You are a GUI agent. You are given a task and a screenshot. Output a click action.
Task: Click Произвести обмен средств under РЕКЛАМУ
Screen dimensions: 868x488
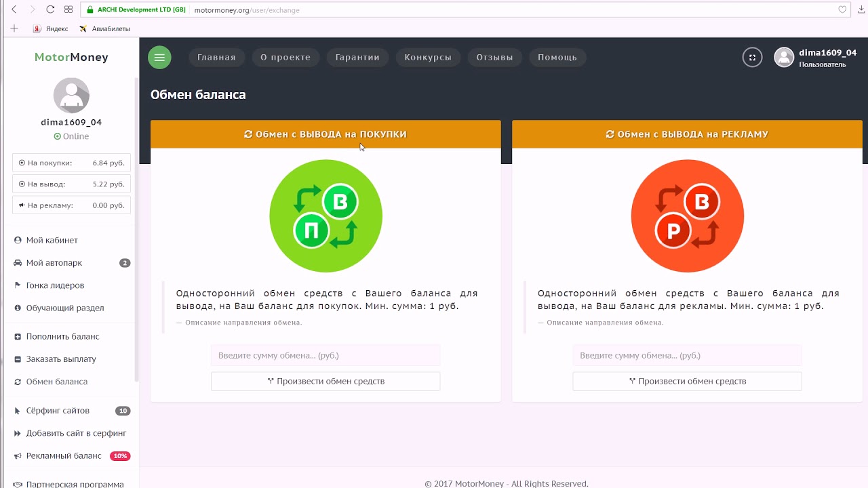[x=687, y=381]
